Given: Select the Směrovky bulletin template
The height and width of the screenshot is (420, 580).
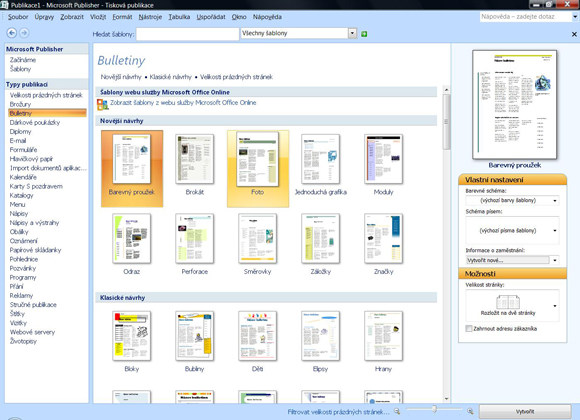Looking at the screenshot, I should pyautogui.click(x=257, y=244).
